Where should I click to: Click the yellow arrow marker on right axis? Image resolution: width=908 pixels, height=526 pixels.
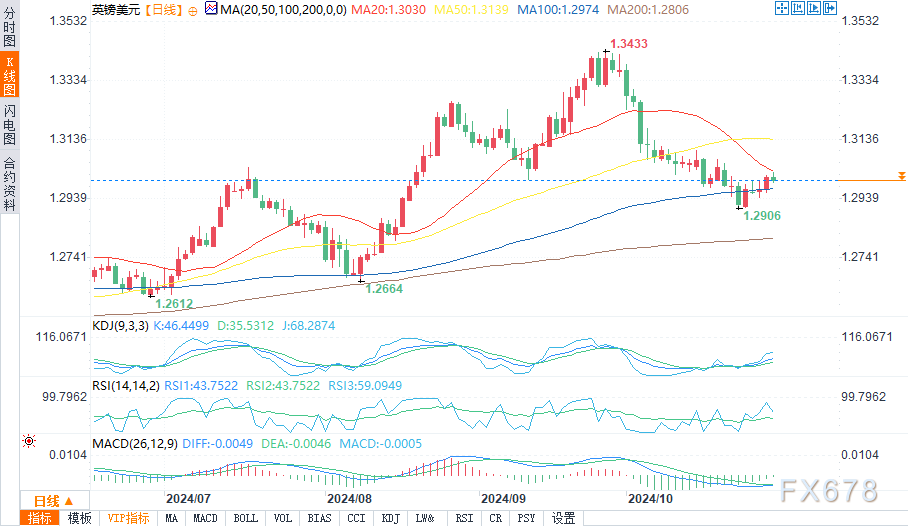[901, 175]
